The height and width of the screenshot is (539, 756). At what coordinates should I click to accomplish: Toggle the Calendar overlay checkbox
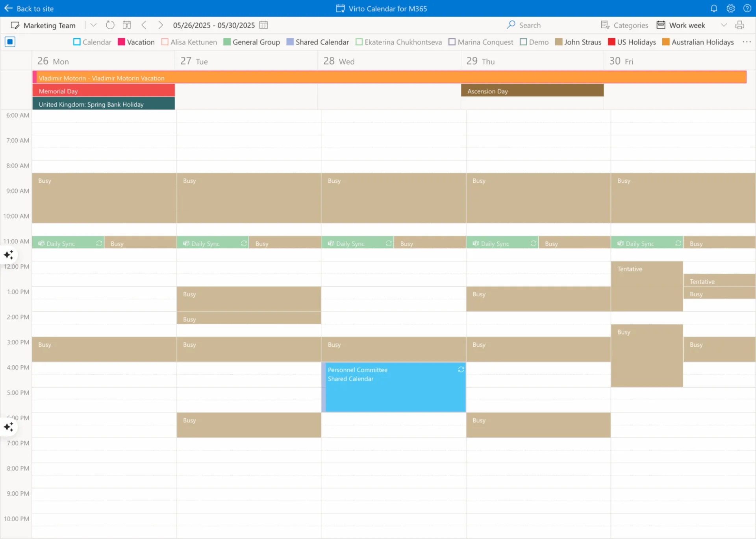point(77,42)
